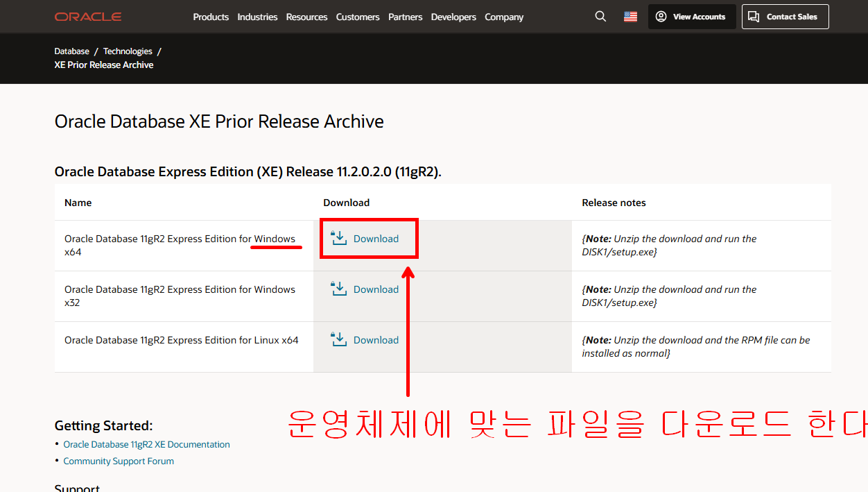Screen dimensions: 868x492
Task: Open the Oracle logo home link
Action: click(88, 17)
